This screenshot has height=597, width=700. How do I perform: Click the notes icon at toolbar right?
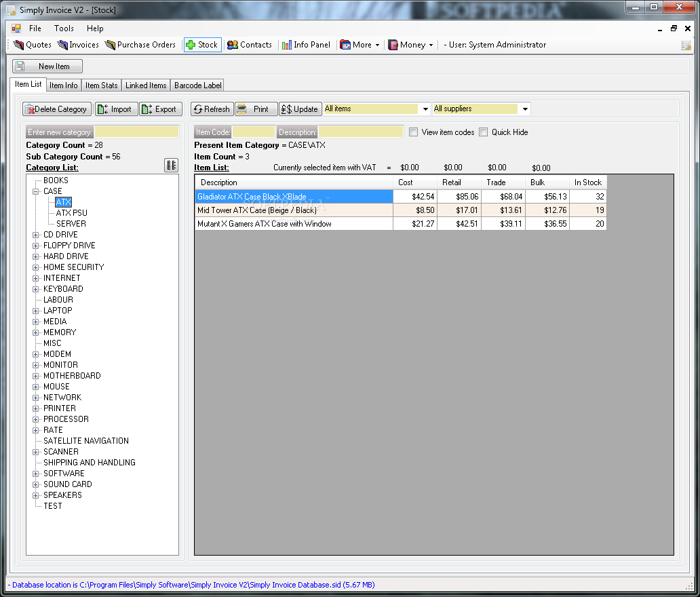point(686,45)
